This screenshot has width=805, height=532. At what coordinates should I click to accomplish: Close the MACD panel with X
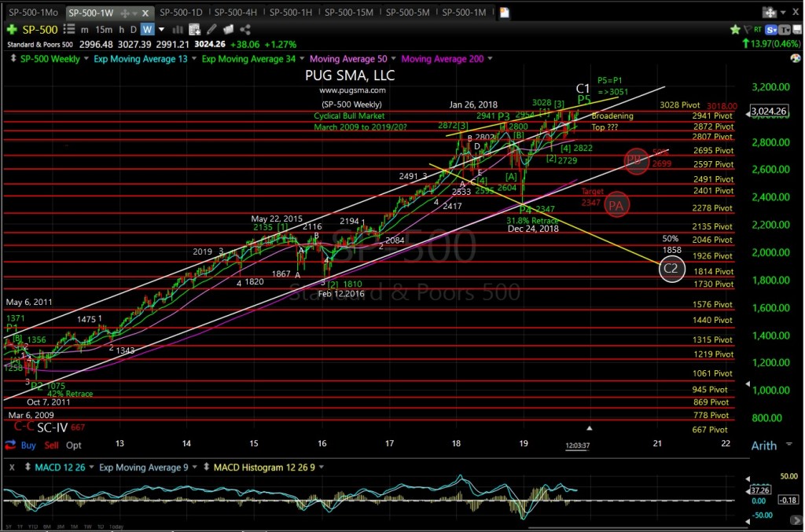[x=13, y=468]
